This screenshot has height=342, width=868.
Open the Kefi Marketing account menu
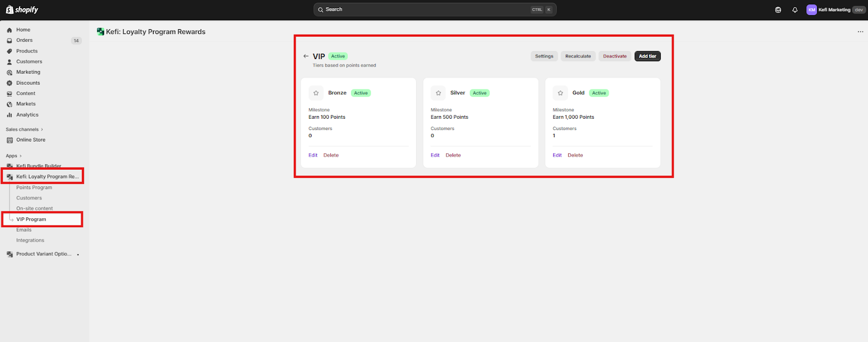point(835,10)
